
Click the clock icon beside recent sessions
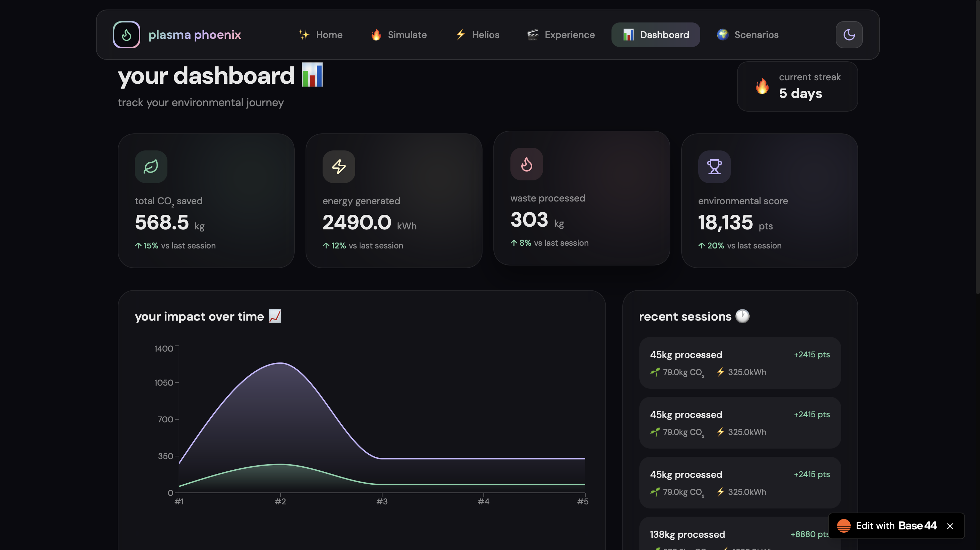742,316
